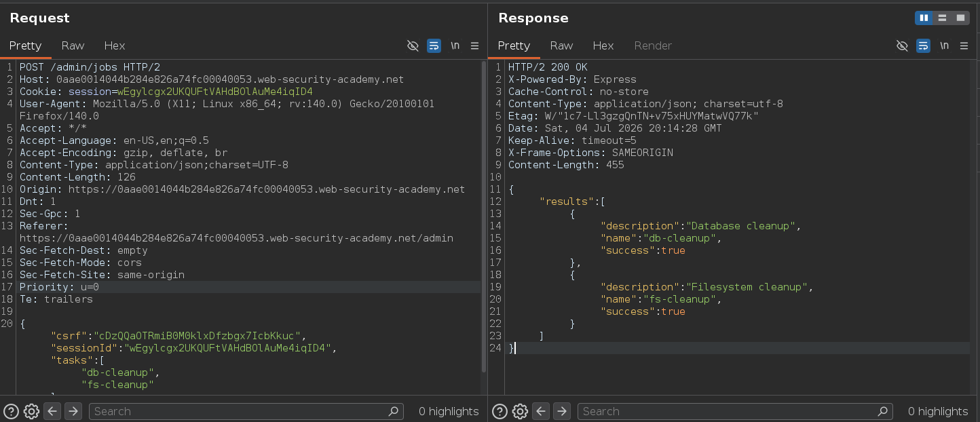This screenshot has height=422, width=980.
Task: Switch Request view to Raw tab
Action: [73, 45]
